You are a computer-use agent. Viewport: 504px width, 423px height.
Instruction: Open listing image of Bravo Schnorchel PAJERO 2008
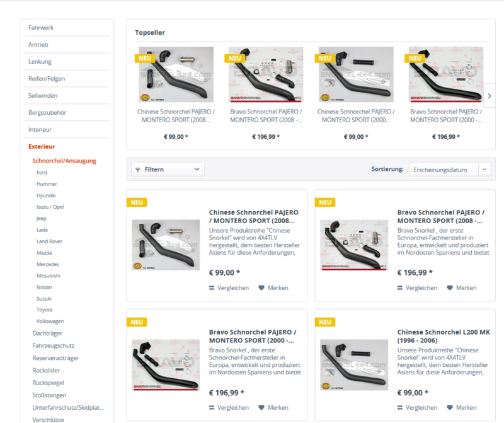pos(354,245)
